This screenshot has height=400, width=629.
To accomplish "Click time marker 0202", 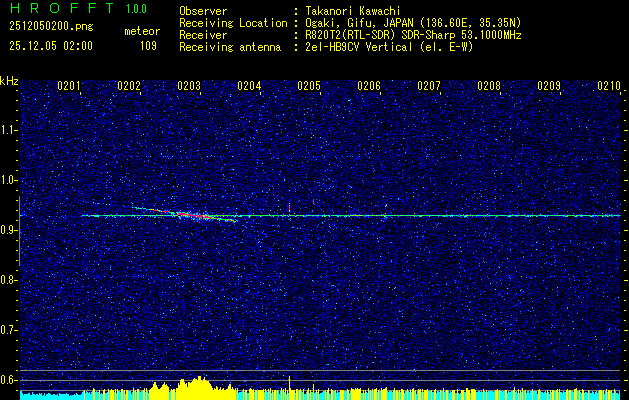I will click(x=129, y=85).
